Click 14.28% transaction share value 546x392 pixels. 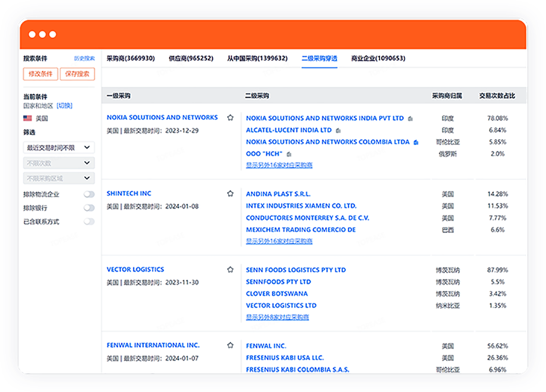497,194
